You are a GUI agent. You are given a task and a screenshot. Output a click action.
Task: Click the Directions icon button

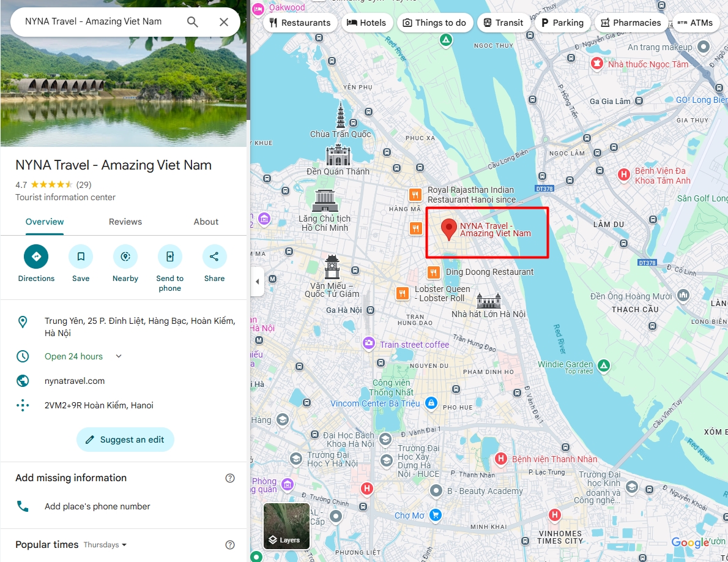(x=36, y=257)
